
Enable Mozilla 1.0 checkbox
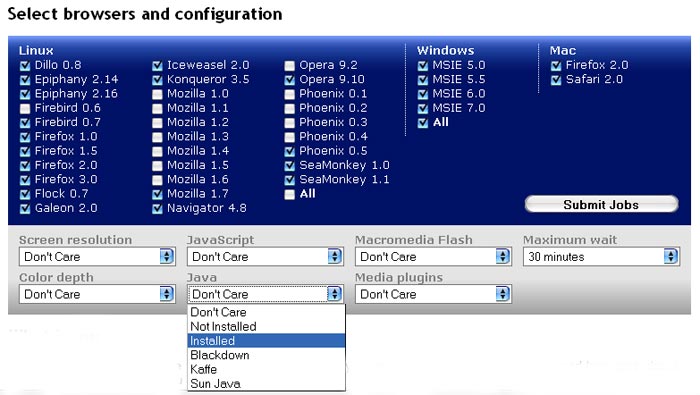click(157, 95)
